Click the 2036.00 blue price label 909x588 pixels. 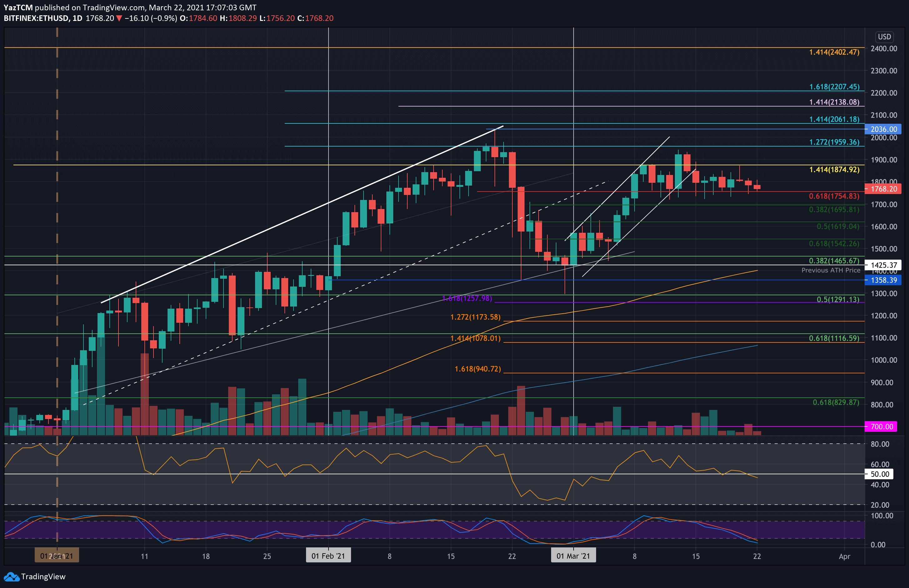coord(883,129)
